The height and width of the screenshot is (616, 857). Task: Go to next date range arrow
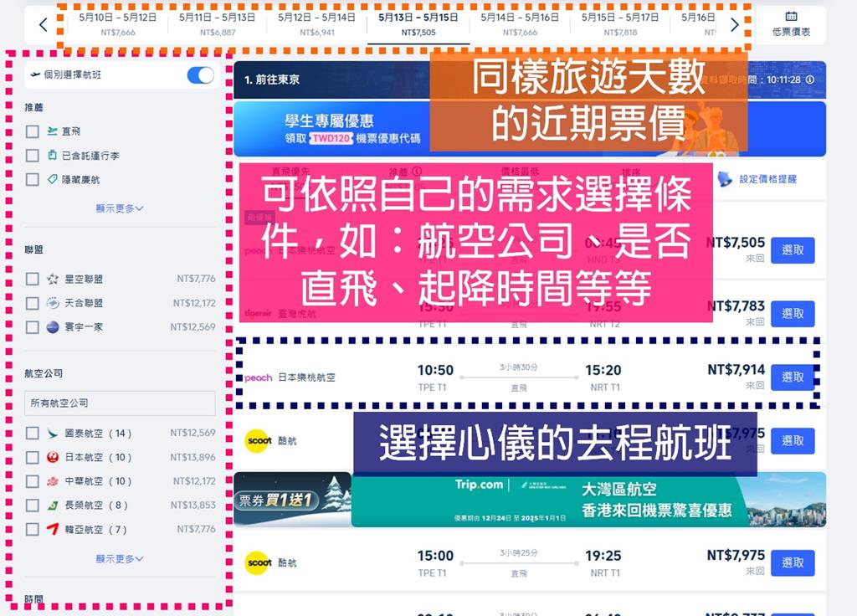(735, 24)
